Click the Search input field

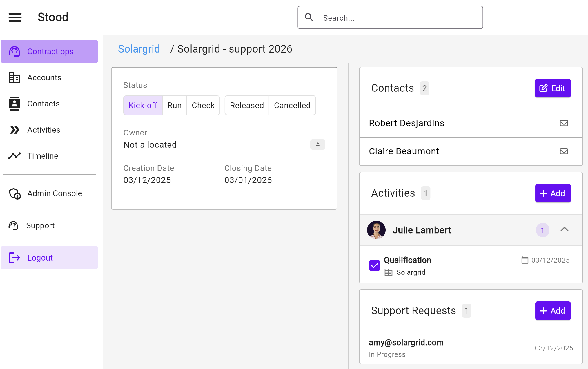[400, 18]
